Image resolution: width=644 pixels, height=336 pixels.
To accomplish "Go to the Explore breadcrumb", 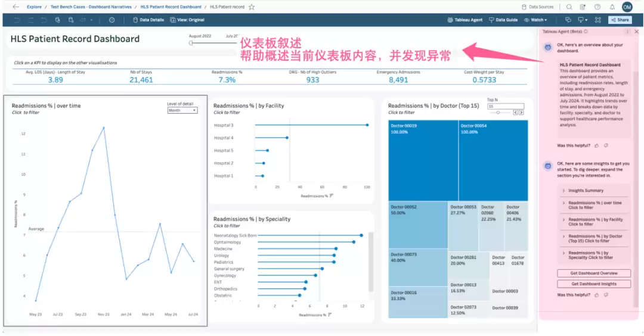I will tap(34, 7).
